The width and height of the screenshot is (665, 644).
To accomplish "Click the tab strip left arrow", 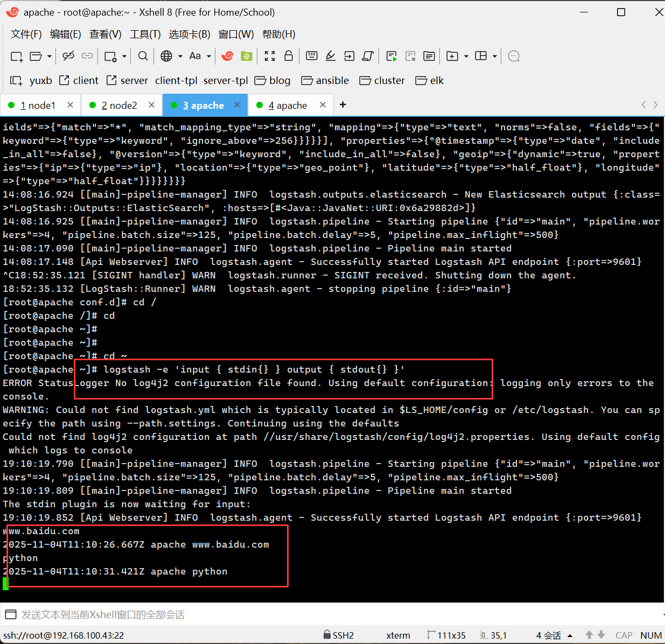I will click(x=644, y=104).
